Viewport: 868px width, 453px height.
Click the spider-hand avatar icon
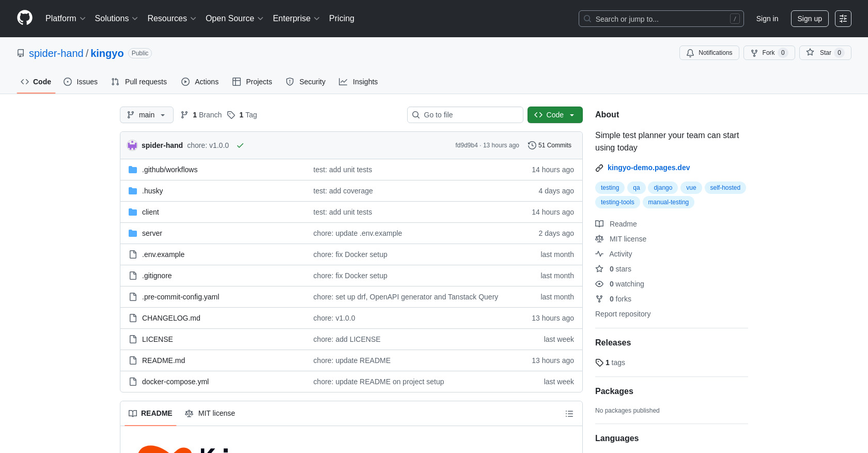132,145
